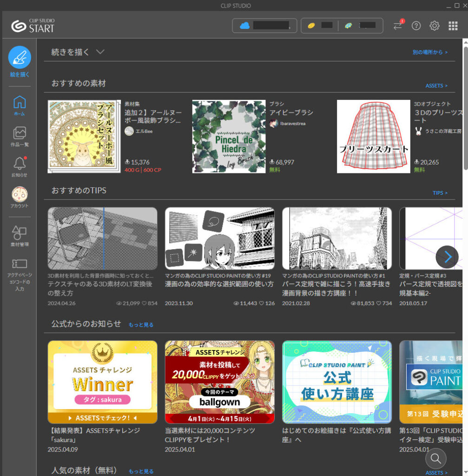Screen dimensions: 468x476
Task: Open notifications (お知らせ) bell icon
Action: click(x=20, y=163)
